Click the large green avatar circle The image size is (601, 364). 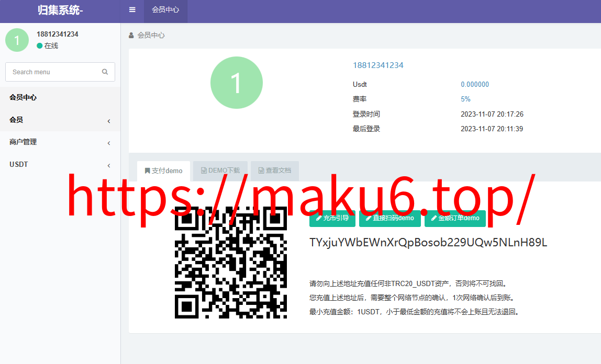coord(237,83)
